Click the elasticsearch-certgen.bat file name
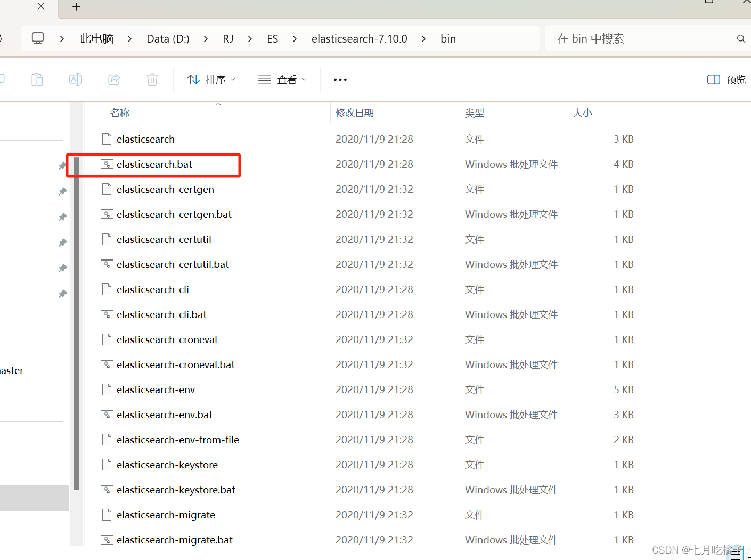 click(174, 214)
